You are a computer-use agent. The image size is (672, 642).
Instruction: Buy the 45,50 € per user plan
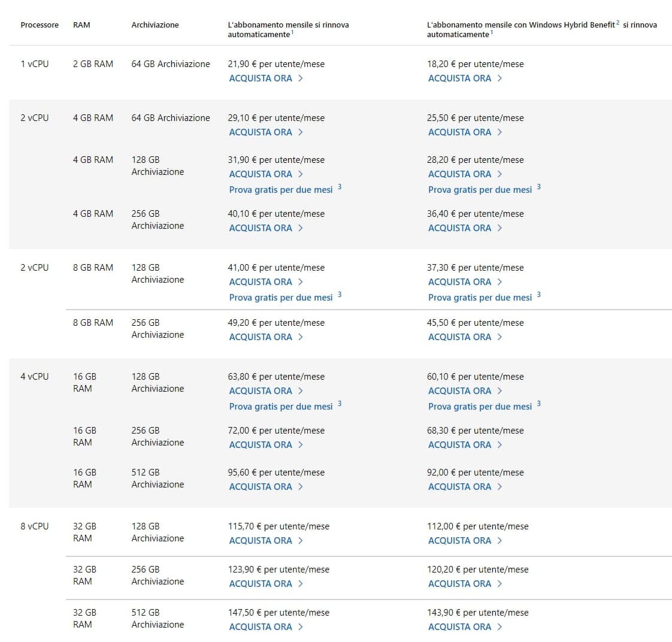pos(459,337)
